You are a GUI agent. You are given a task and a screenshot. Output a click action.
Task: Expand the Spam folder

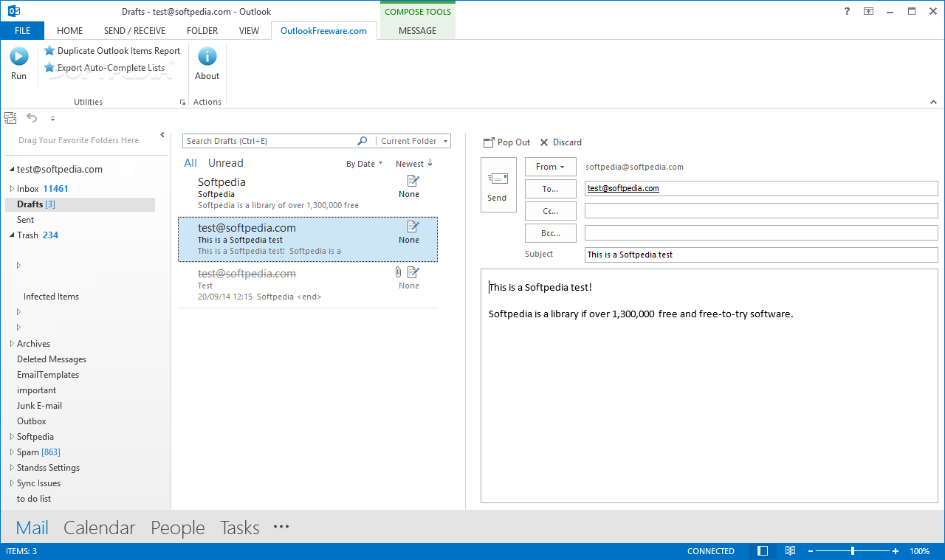point(12,452)
